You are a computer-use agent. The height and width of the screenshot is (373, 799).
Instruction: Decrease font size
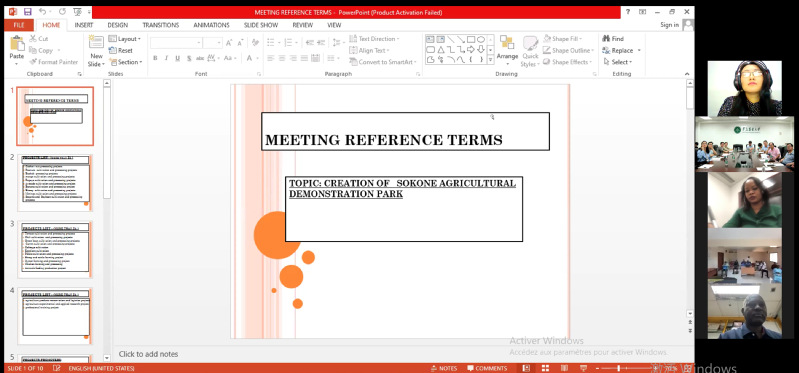(241, 43)
